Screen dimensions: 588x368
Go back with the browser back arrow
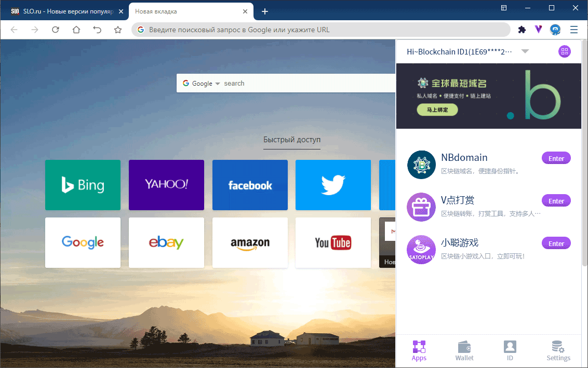14,30
